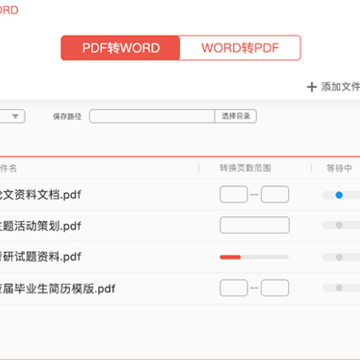Click the 保存路径 input field
360x360 pixels.
(x=152, y=116)
